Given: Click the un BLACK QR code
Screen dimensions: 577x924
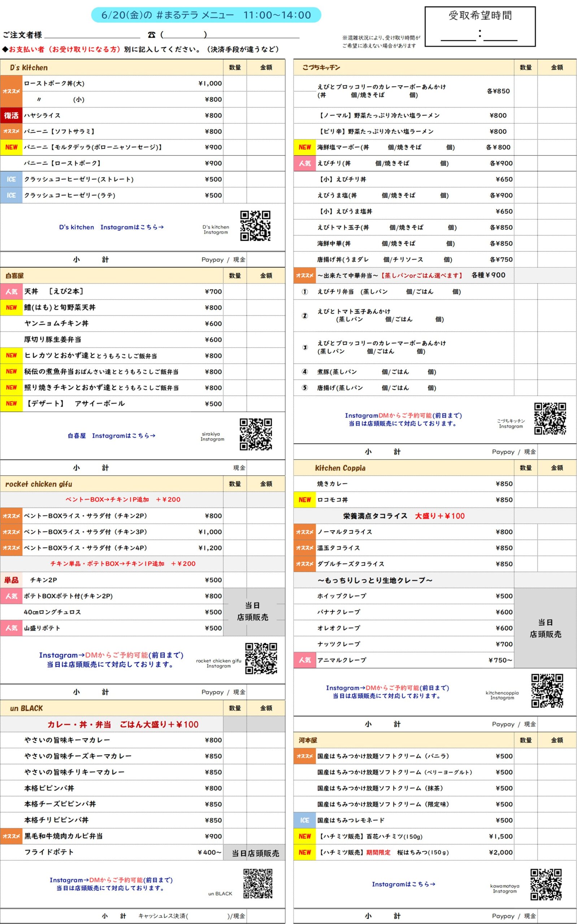Looking at the screenshot, I should 258,884.
